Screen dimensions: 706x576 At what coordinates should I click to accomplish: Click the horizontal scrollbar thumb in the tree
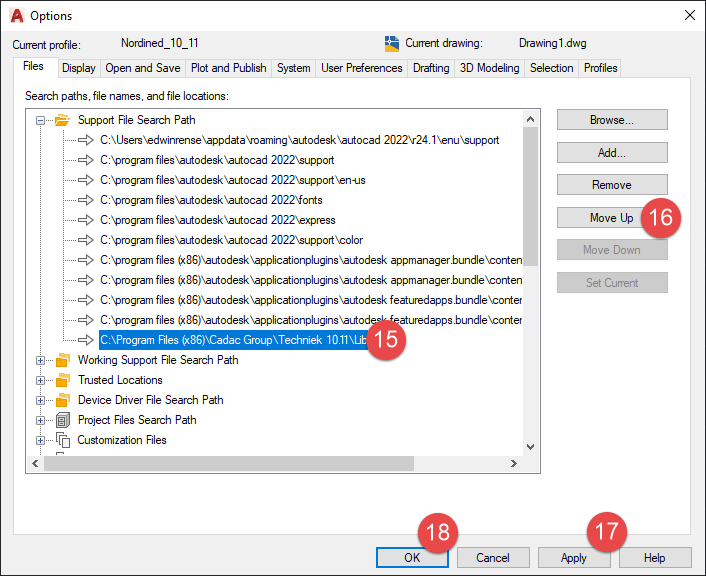pos(229,463)
